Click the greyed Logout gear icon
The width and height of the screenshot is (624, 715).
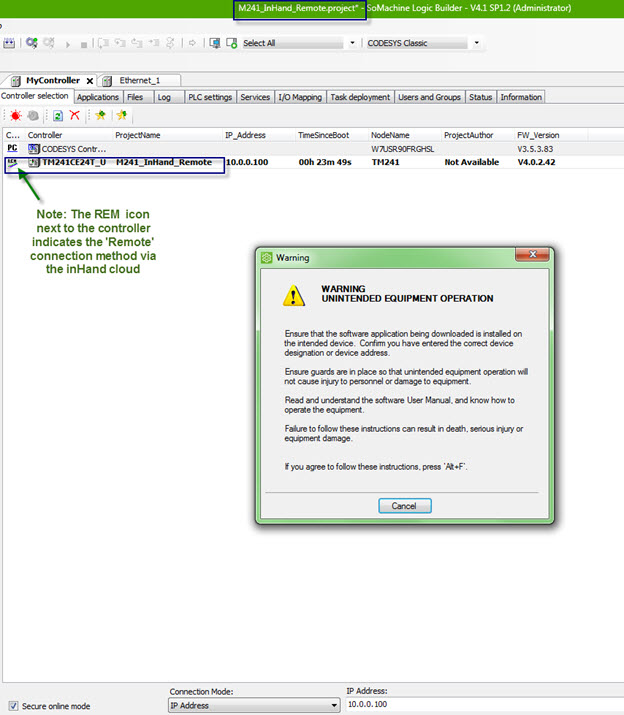point(49,43)
